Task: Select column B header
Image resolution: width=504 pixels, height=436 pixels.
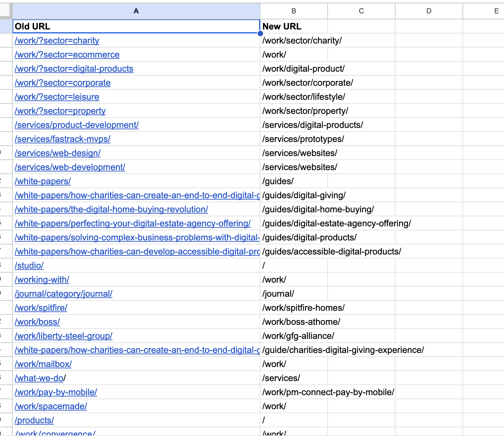Action: coord(293,11)
